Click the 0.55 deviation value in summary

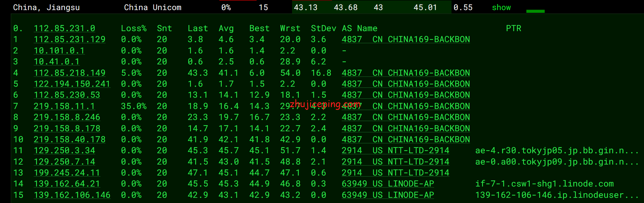point(463,8)
